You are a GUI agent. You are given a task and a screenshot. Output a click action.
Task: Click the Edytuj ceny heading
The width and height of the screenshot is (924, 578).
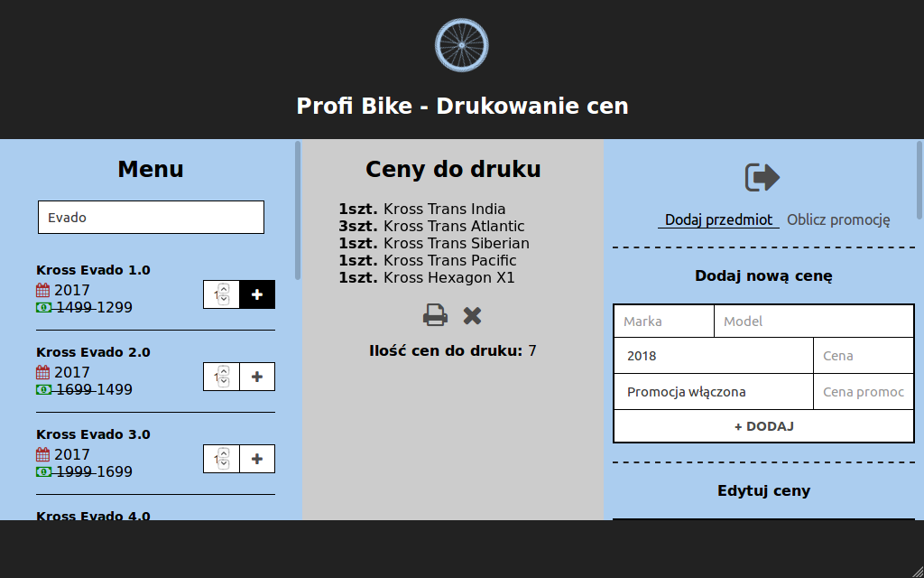pos(763,490)
